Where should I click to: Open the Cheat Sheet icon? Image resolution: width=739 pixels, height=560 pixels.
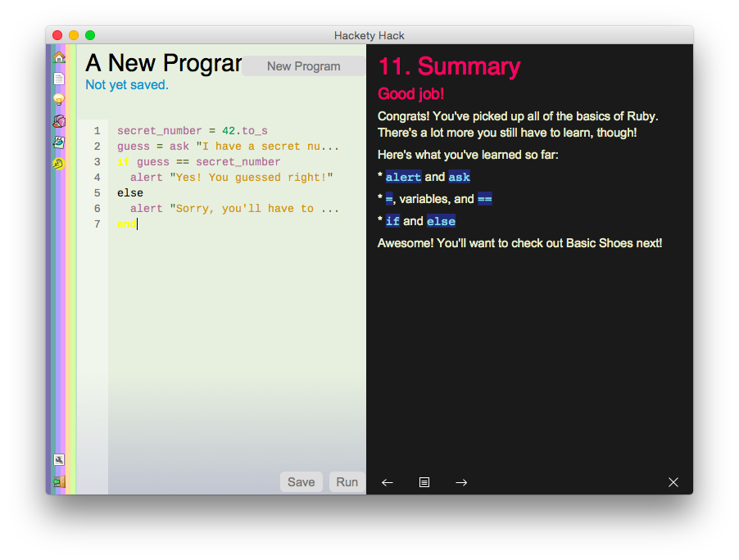(x=59, y=142)
